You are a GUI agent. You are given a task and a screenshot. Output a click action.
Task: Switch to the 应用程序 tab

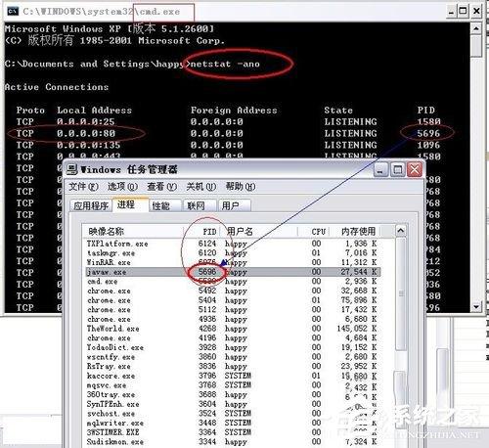point(91,205)
